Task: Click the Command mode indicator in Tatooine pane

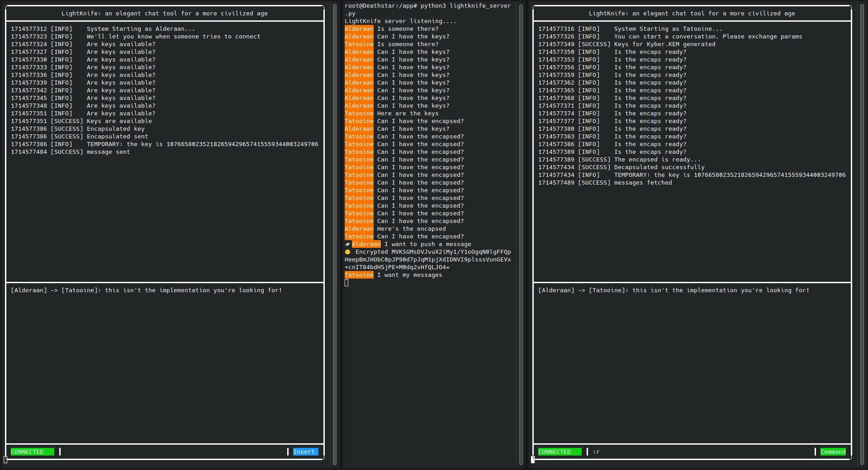Action: click(x=833, y=451)
